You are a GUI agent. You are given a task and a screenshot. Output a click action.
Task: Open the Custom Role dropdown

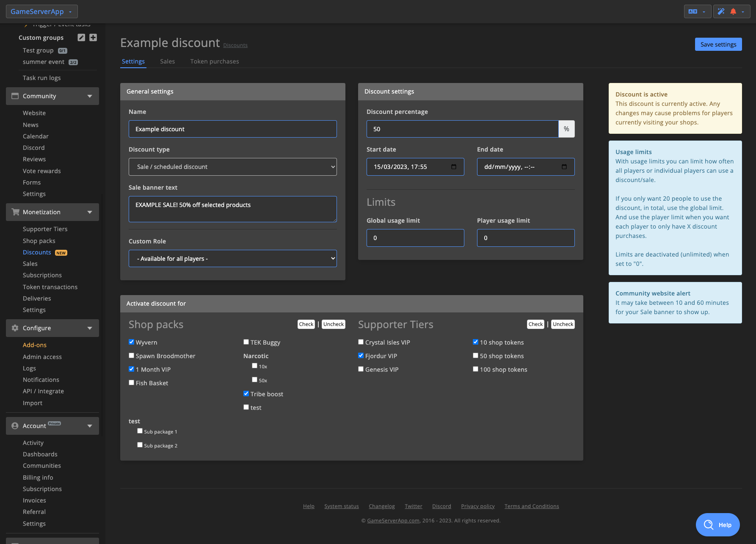point(233,259)
